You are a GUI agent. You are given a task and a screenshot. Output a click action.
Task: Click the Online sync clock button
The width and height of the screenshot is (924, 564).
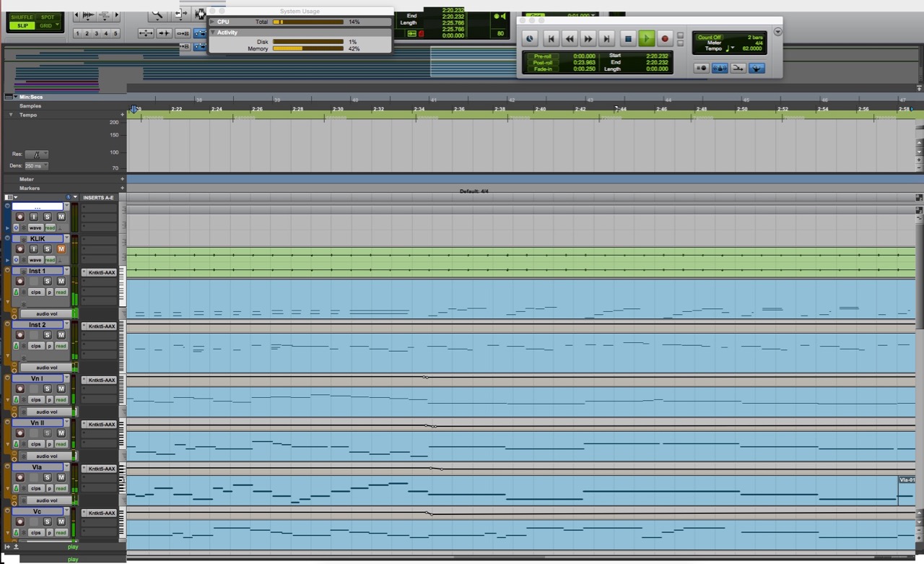(530, 39)
